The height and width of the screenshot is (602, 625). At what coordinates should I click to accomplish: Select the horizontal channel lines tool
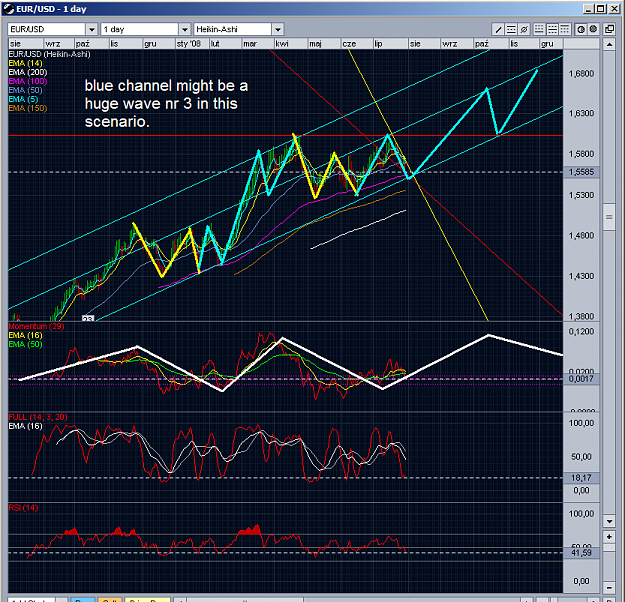[x=511, y=29]
